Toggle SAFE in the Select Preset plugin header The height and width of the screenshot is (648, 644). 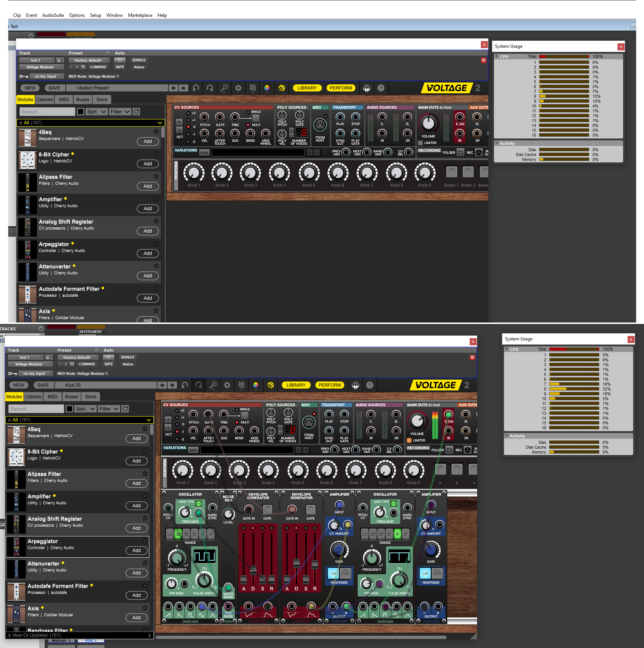(x=120, y=67)
